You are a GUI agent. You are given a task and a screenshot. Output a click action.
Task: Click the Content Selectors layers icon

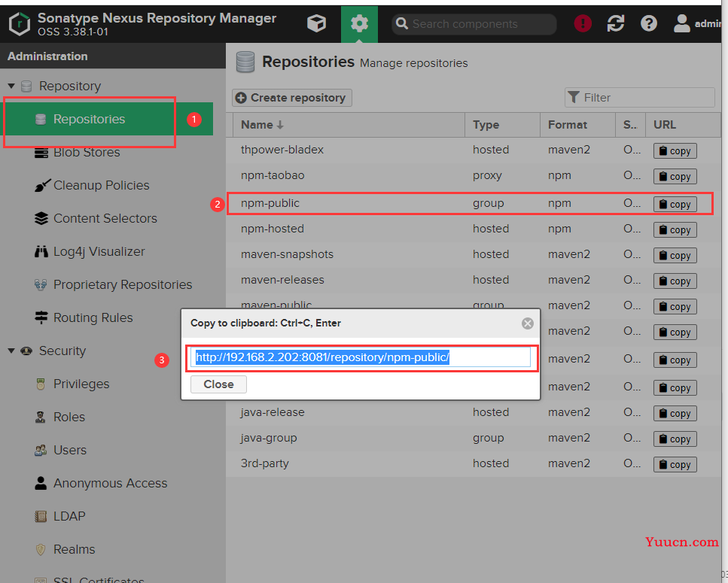click(41, 218)
